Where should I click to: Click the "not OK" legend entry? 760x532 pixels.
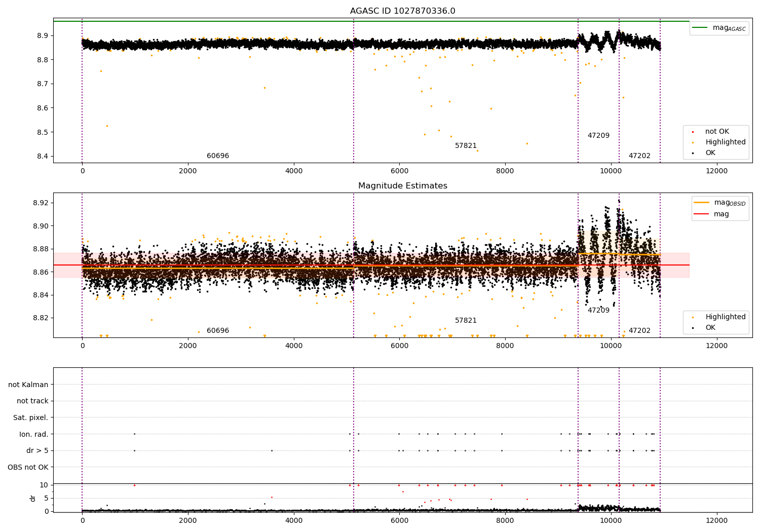[717, 132]
